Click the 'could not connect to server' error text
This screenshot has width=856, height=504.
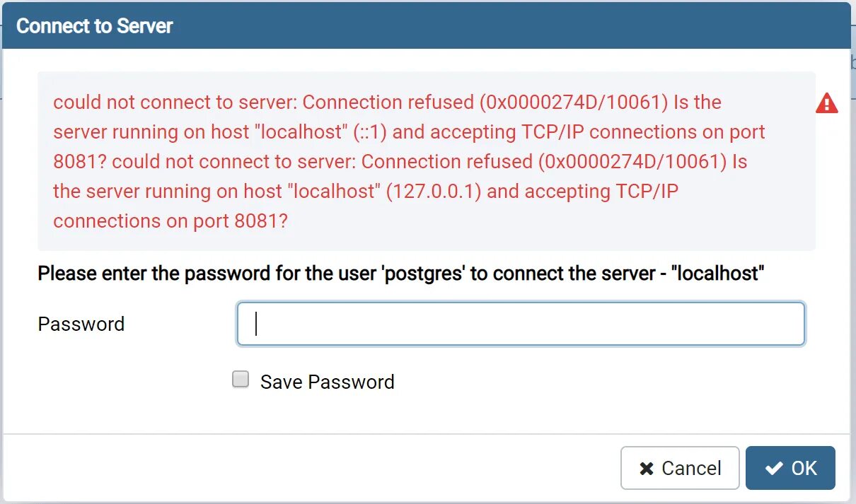(x=175, y=102)
